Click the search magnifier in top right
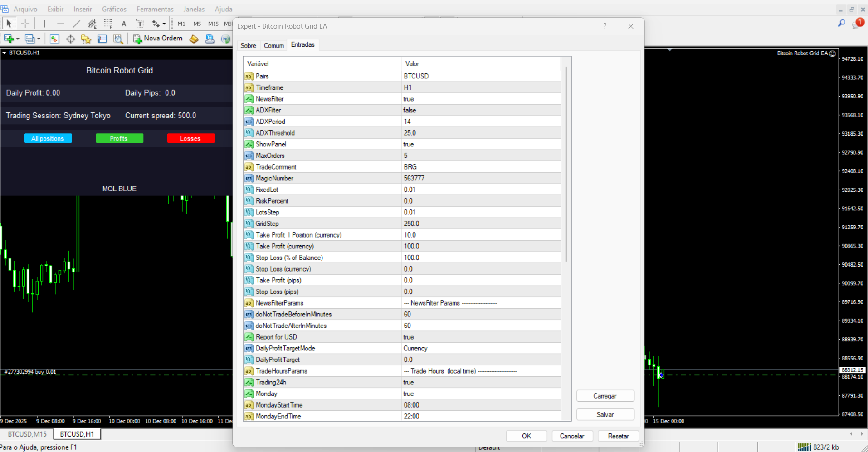The width and height of the screenshot is (868, 452). point(841,23)
